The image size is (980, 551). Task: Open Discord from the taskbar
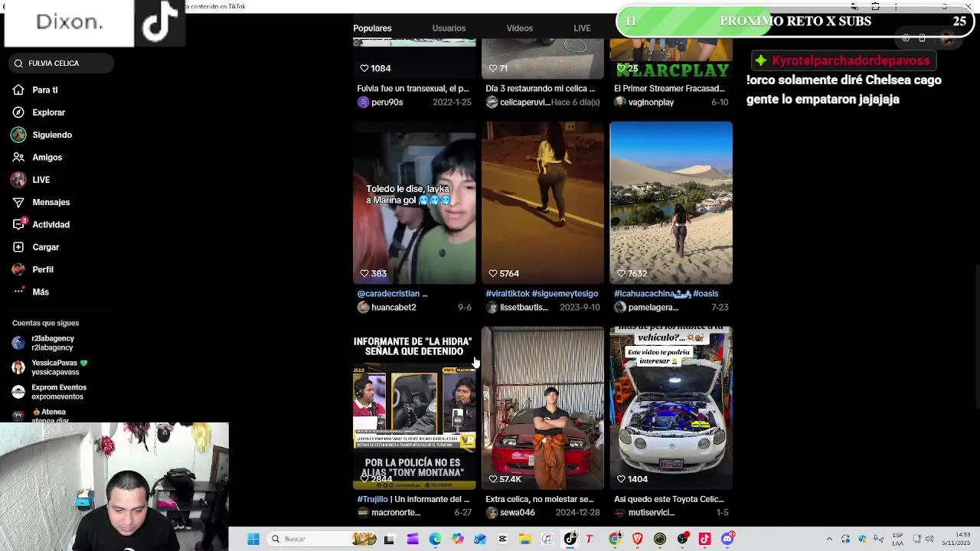coord(727,539)
